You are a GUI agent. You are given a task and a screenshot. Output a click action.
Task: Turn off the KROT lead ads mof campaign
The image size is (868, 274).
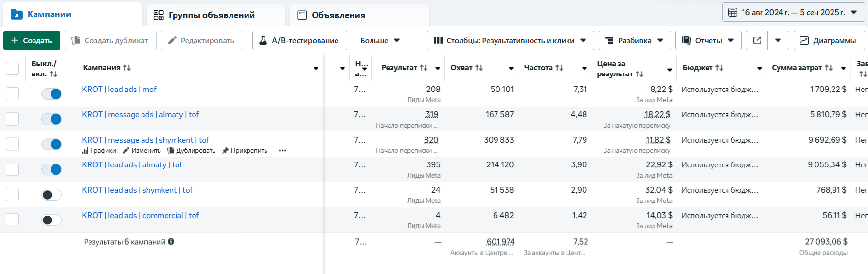(x=52, y=94)
